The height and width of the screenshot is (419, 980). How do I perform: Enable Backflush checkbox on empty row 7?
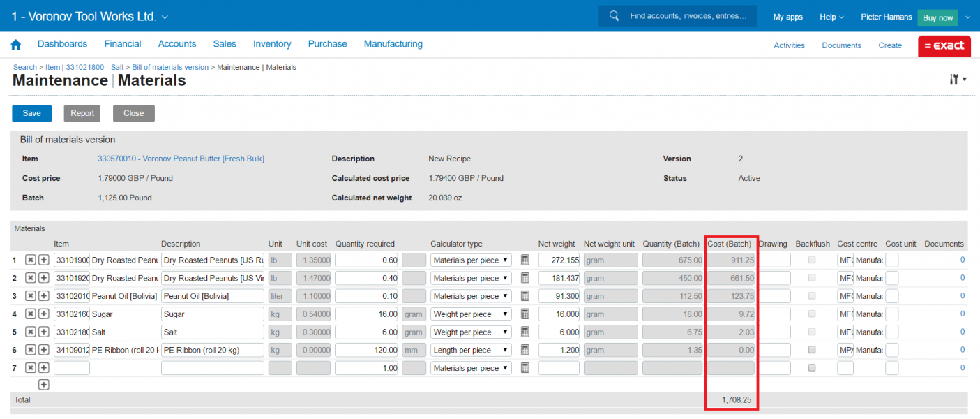tap(812, 368)
